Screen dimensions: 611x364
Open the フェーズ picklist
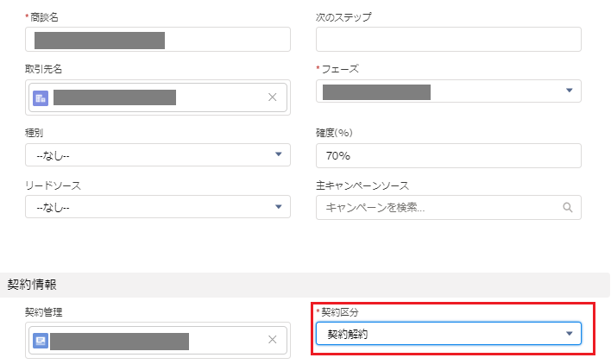coord(447,91)
